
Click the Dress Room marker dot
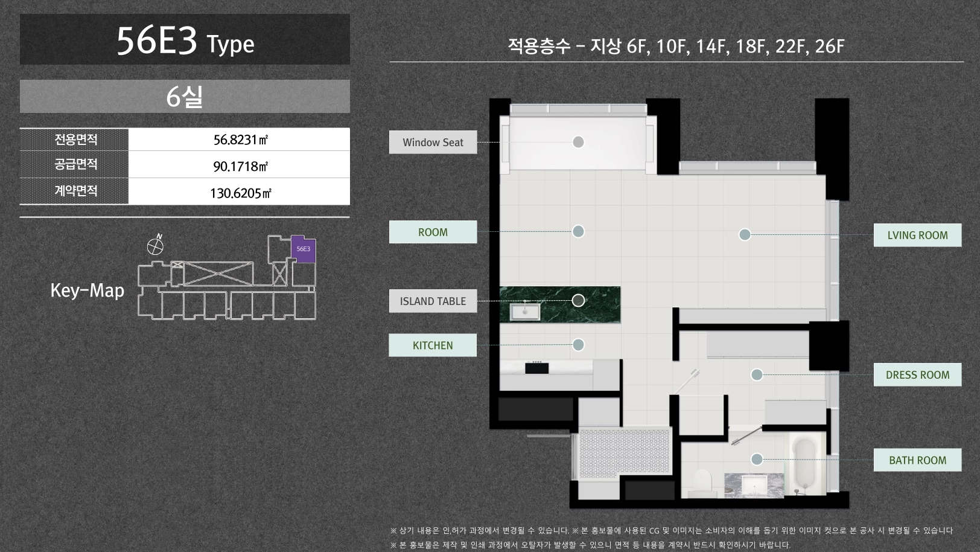[x=757, y=374]
